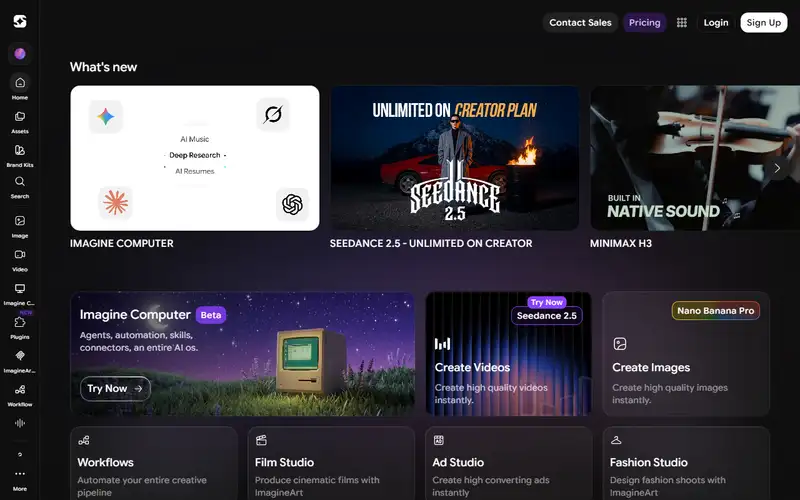Click the Workflows nodes icon on card
This screenshot has width=800, height=500.
84,440
